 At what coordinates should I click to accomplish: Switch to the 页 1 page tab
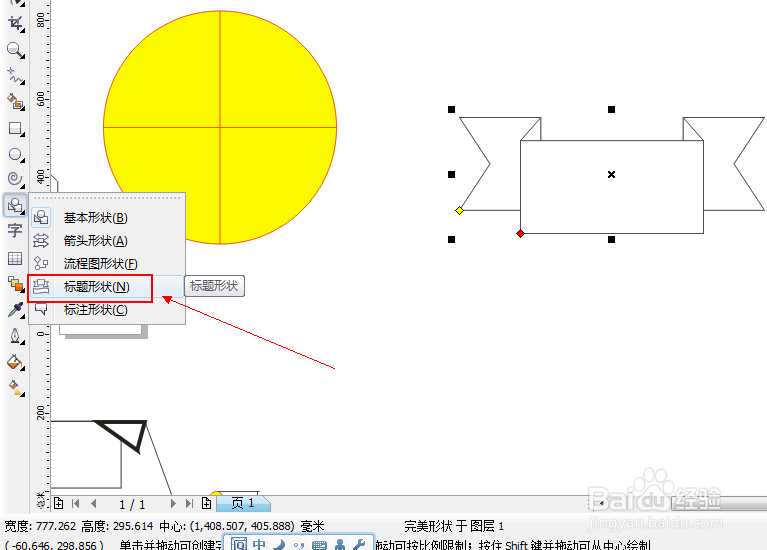point(243,503)
